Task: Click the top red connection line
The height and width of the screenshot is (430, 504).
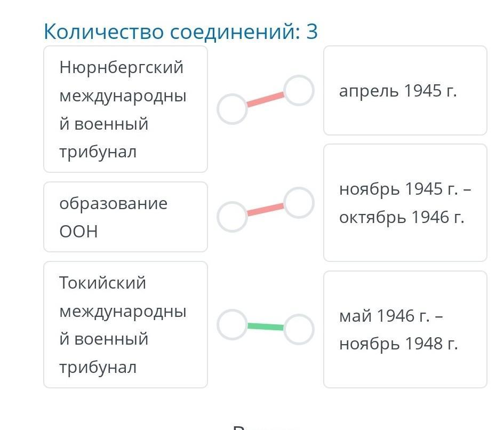Action: point(265,100)
